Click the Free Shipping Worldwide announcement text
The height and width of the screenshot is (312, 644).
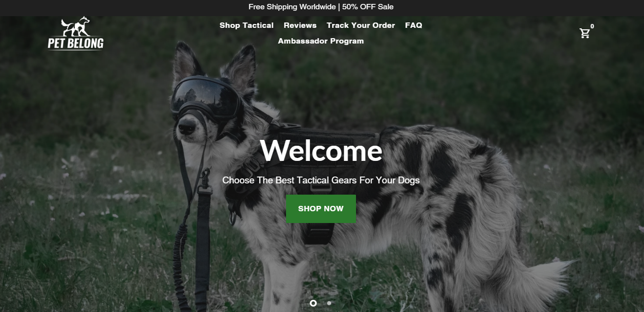tap(292, 7)
